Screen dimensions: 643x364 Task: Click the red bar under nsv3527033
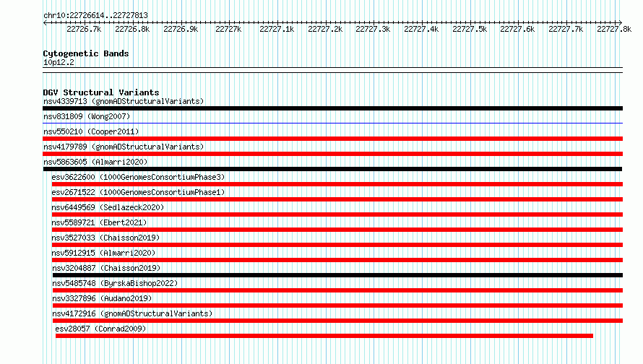point(337,245)
